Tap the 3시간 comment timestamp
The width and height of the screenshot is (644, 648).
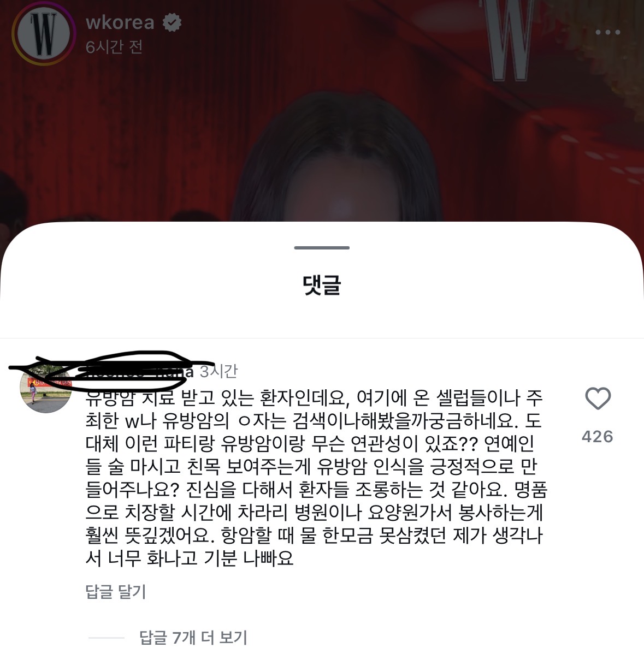point(219,371)
